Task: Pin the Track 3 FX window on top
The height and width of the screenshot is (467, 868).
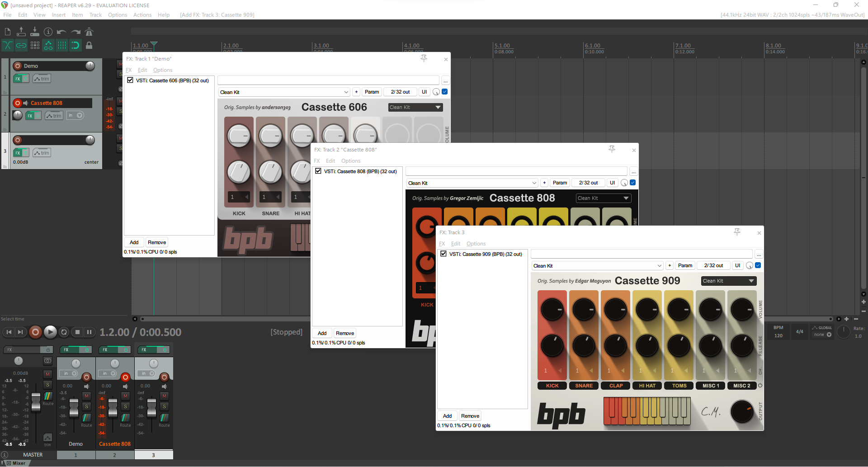Action: point(737,232)
